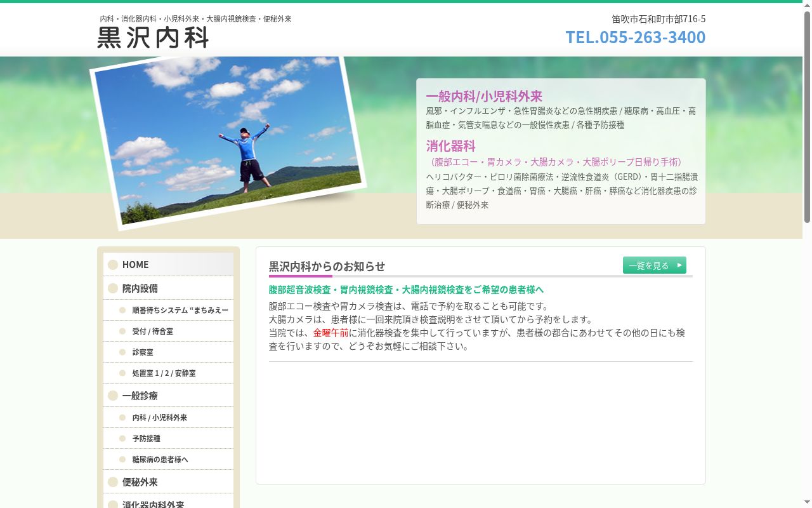Image resolution: width=812 pixels, height=508 pixels.
Task: Click the green notice headline 腹部超音波検査・胃内視鏡検査
Action: pyautogui.click(x=406, y=290)
